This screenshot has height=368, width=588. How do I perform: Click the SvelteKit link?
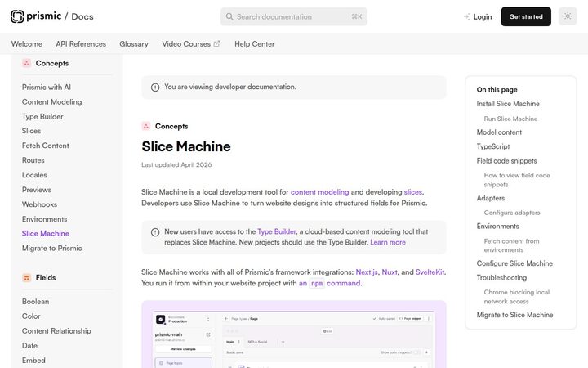tap(430, 272)
